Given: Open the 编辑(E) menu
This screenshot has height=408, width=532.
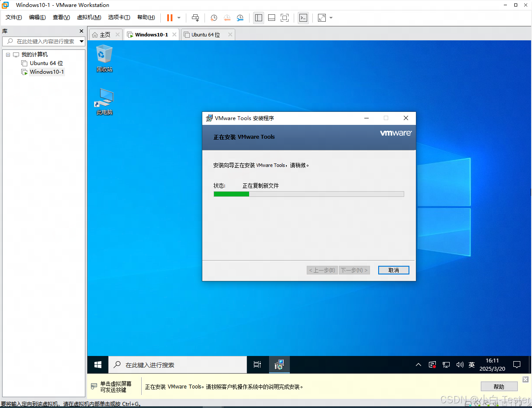Looking at the screenshot, I should 37,17.
